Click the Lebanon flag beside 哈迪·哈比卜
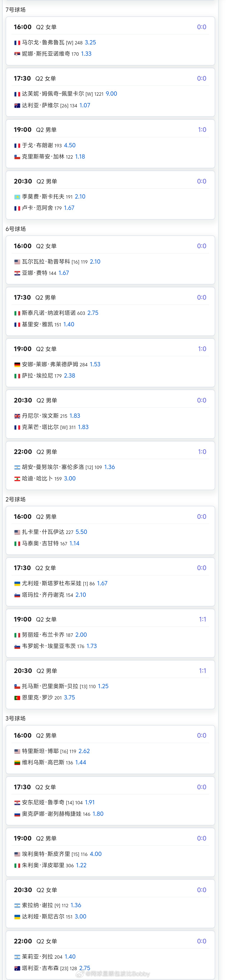226x980 pixels. pos(17,479)
